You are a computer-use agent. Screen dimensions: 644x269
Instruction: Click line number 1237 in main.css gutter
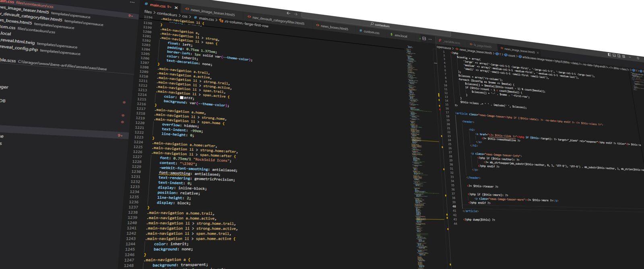[133, 207]
